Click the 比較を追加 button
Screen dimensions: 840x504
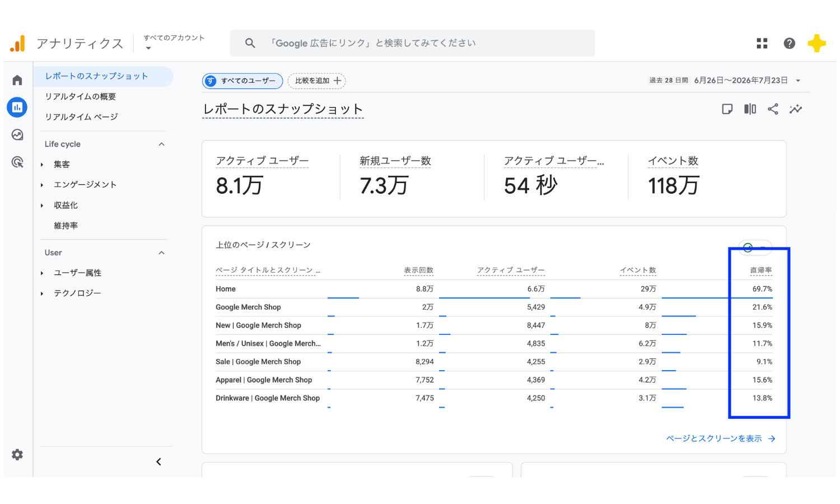316,81
